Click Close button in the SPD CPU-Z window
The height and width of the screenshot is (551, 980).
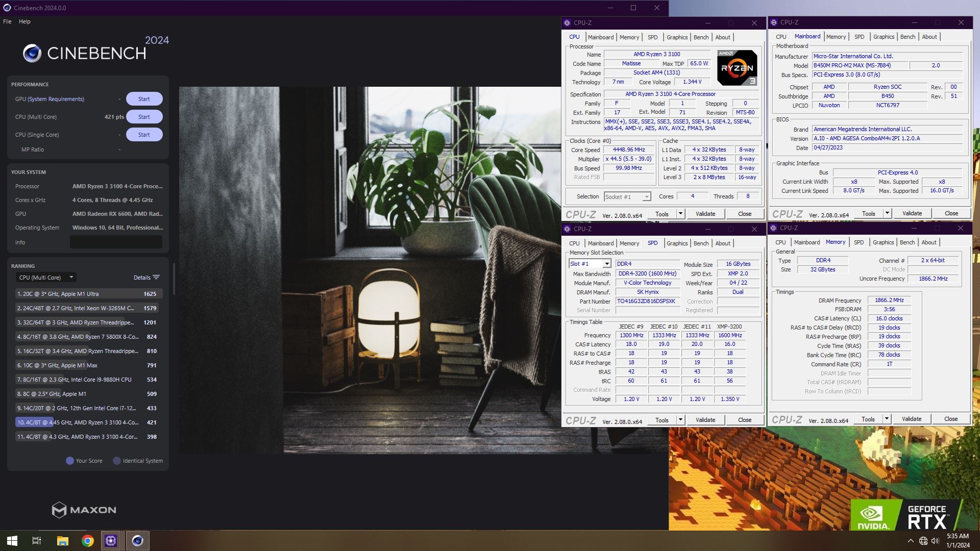pyautogui.click(x=745, y=420)
